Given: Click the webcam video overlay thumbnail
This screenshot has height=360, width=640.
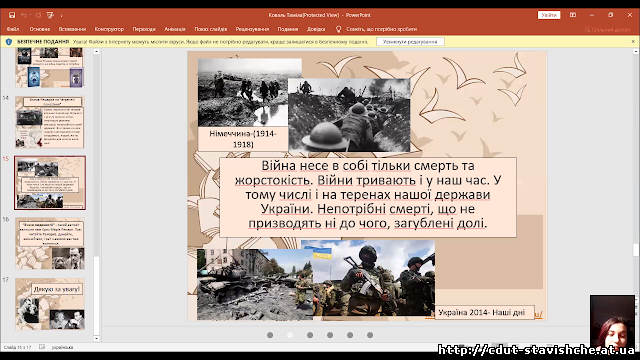Looking at the screenshot, I should [612, 322].
